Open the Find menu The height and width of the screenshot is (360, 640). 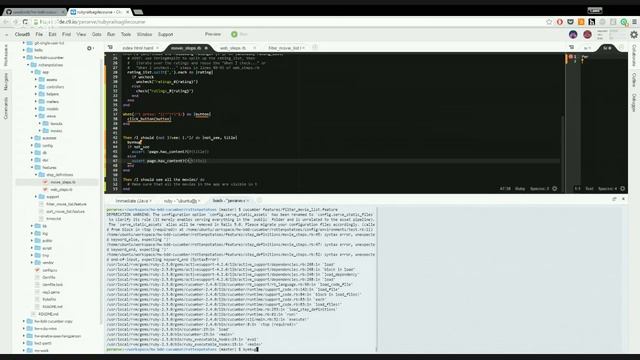coord(67,34)
